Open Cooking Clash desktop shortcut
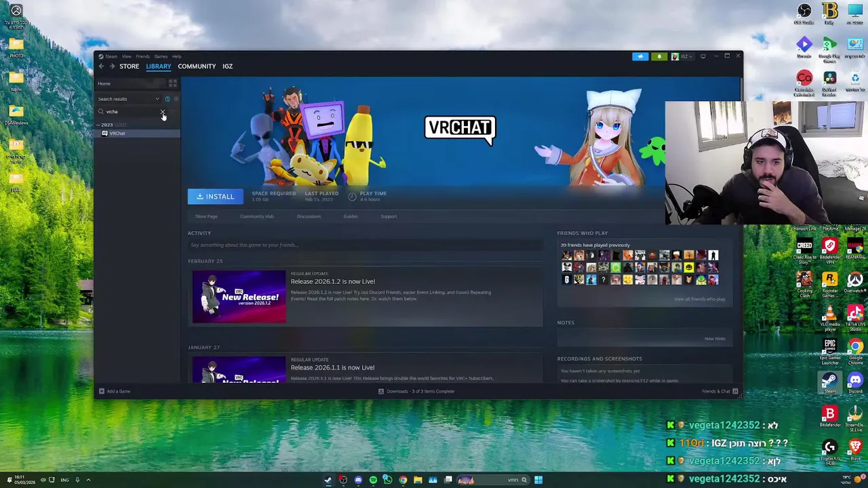Image resolution: width=868 pixels, height=488 pixels. tap(804, 285)
